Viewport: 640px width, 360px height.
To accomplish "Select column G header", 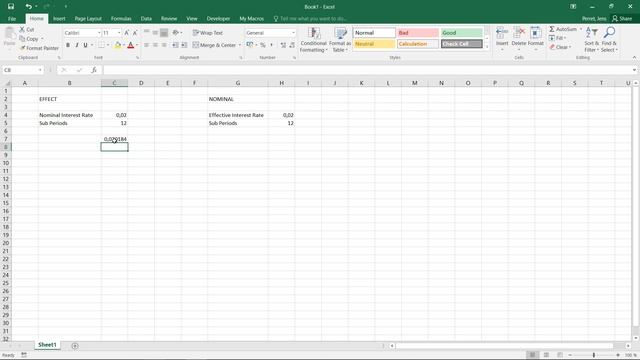I will pos(238,83).
